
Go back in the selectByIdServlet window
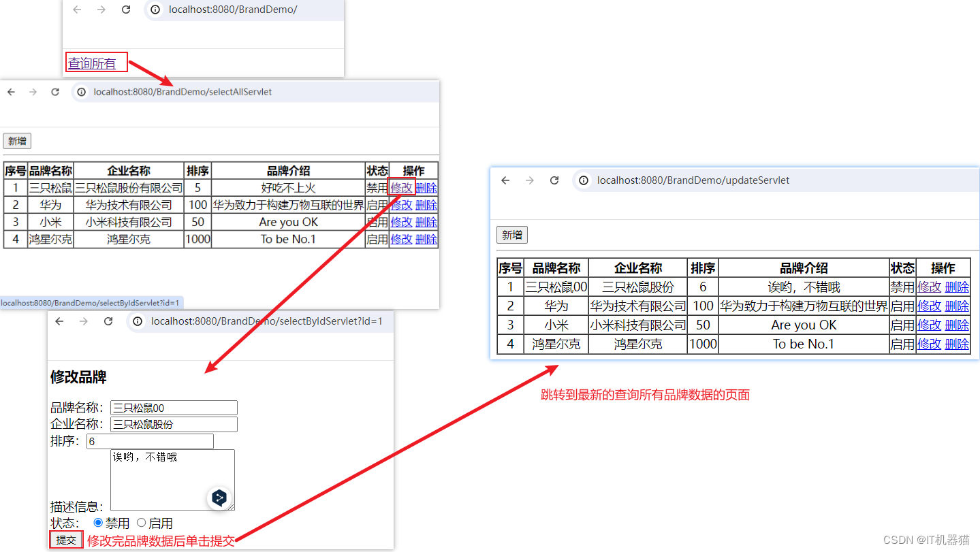pos(59,321)
